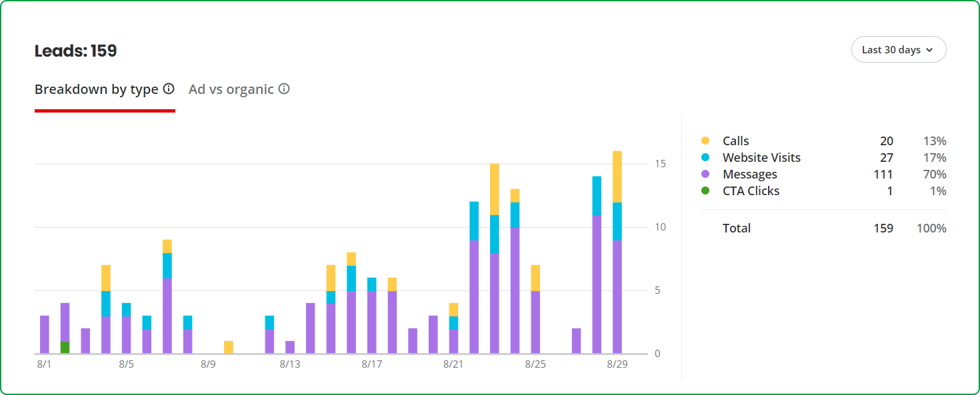Click the yellow Calls legend dot
The image size is (980, 395).
[x=705, y=141]
